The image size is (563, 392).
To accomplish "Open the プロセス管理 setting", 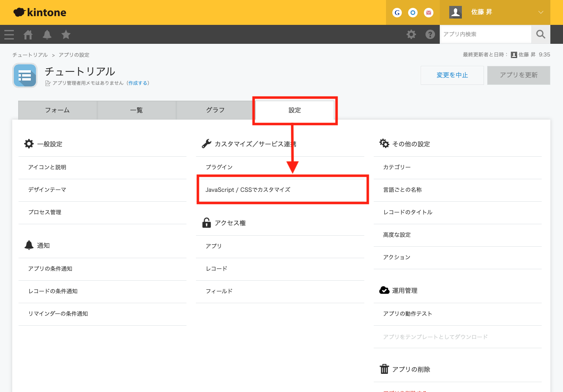I will pyautogui.click(x=45, y=212).
